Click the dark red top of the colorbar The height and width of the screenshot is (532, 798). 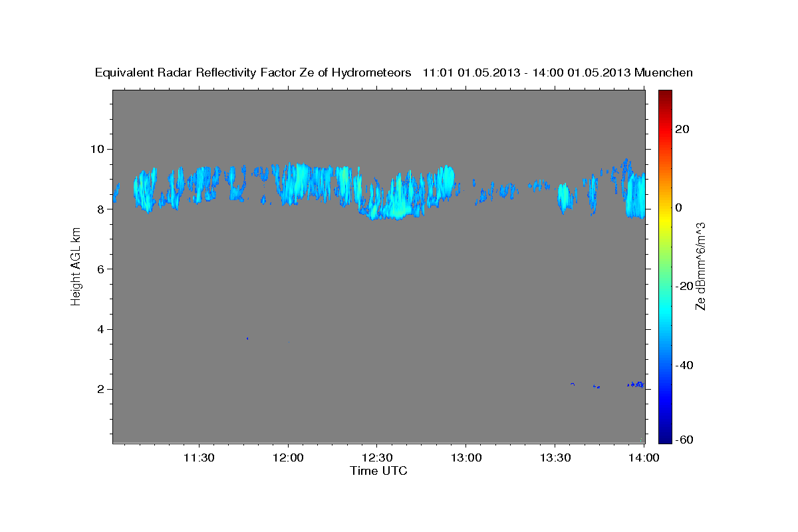coord(665,96)
